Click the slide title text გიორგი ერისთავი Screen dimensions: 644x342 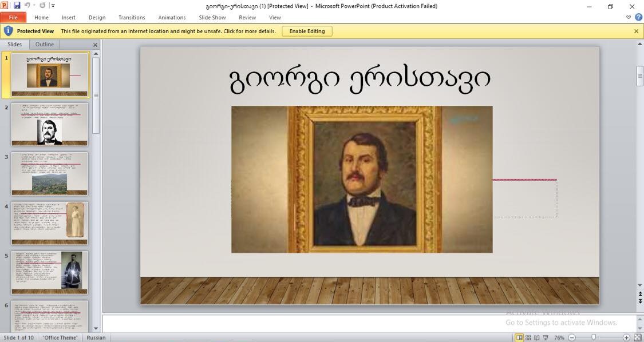tap(360, 79)
